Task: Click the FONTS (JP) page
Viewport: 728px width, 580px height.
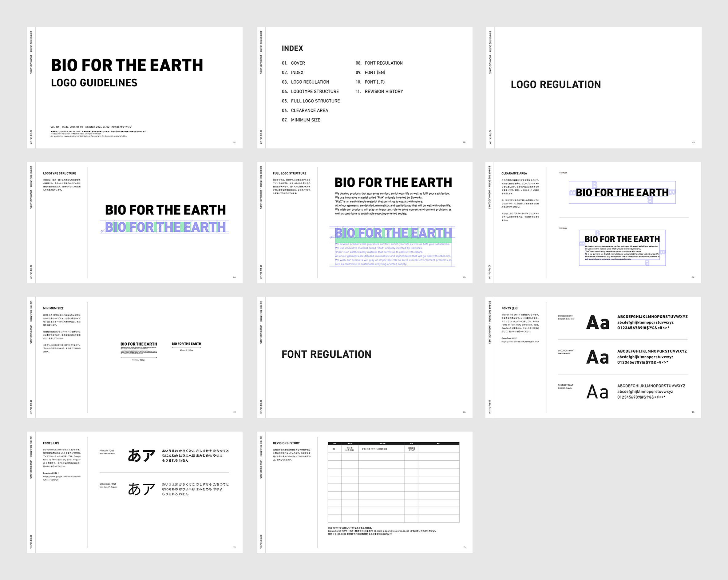Action: point(134,492)
